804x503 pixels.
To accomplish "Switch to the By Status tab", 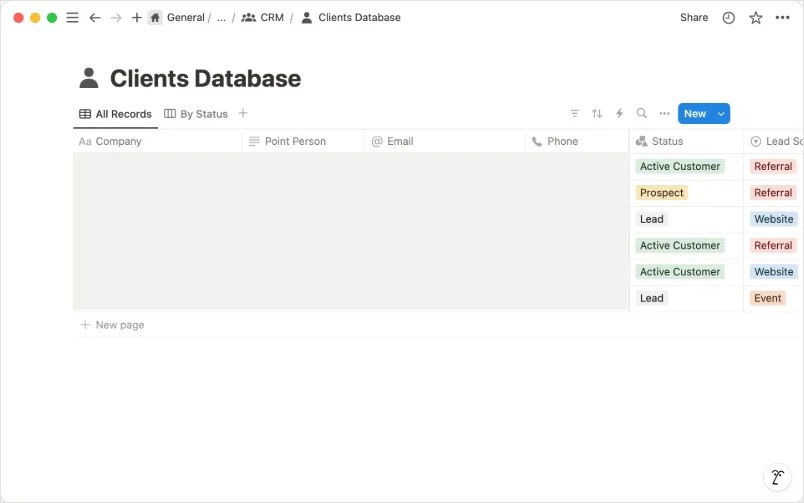I will 196,114.
